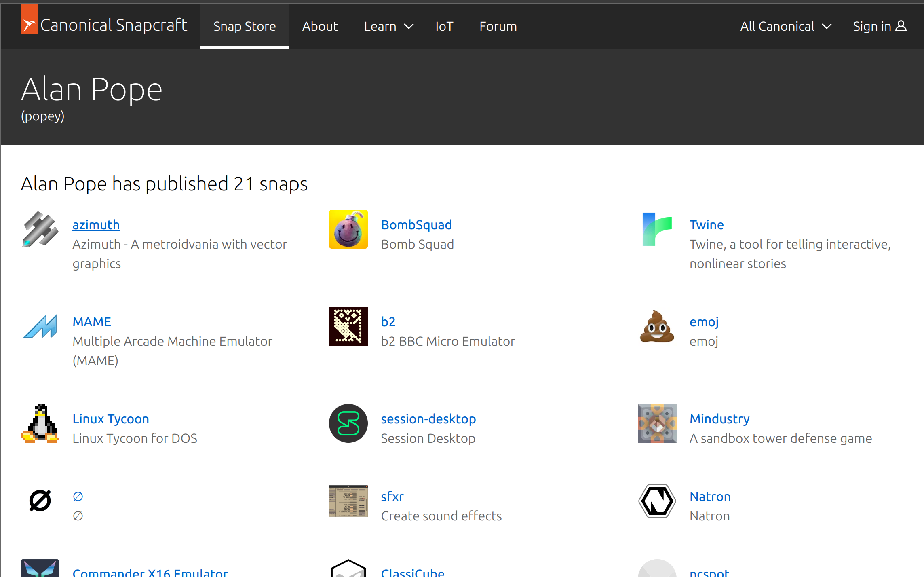This screenshot has width=924, height=577.
Task: Open the Snap Store tab
Action: click(x=245, y=26)
